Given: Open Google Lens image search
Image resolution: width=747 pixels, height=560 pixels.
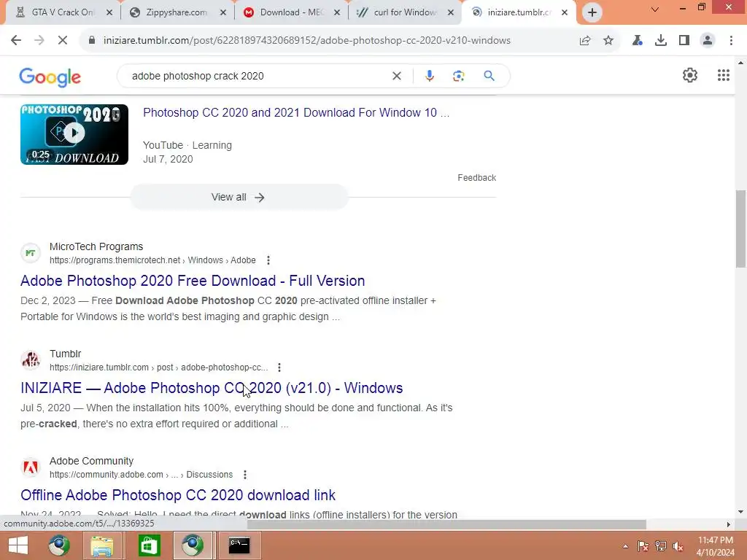Looking at the screenshot, I should 458,76.
